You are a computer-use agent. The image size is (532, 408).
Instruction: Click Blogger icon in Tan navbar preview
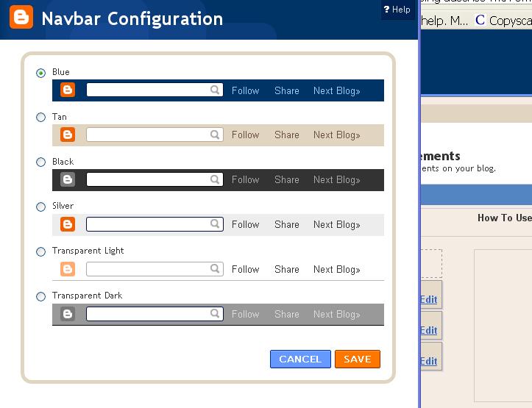click(68, 135)
